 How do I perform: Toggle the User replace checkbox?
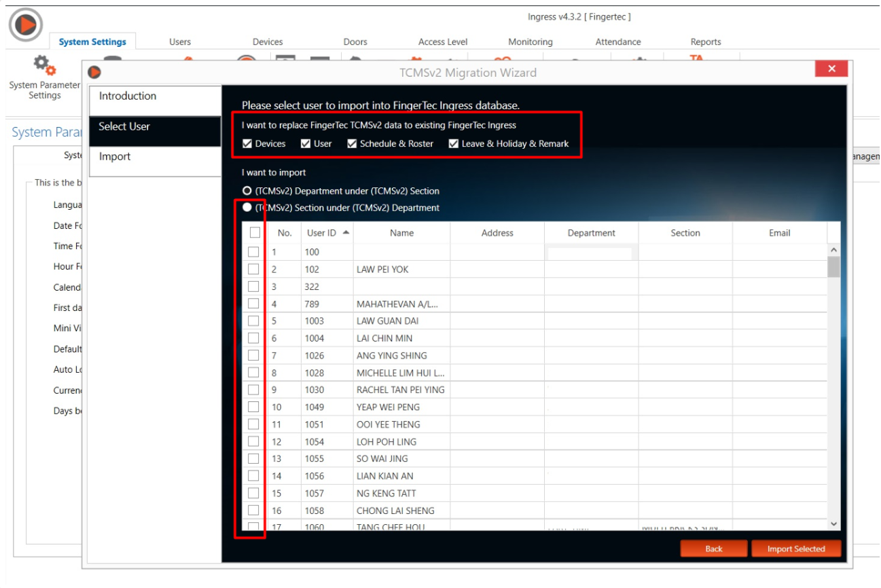coord(306,143)
